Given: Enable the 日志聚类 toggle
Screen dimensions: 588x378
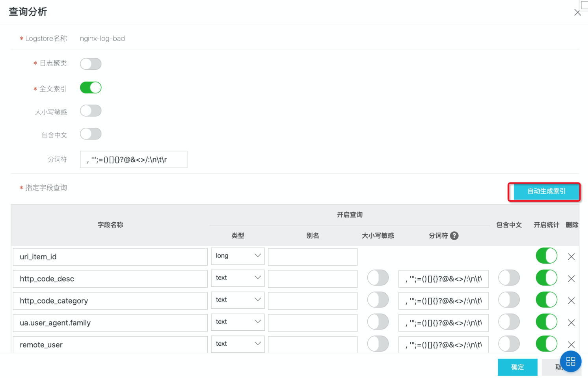Looking at the screenshot, I should click(91, 64).
